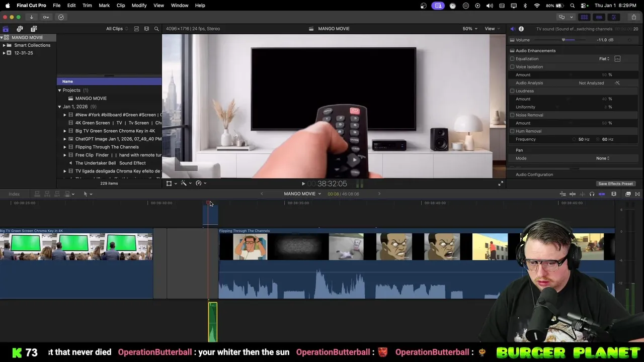Open timeline clip appearance filmstrip icon
The image size is (644, 362).
(614, 194)
